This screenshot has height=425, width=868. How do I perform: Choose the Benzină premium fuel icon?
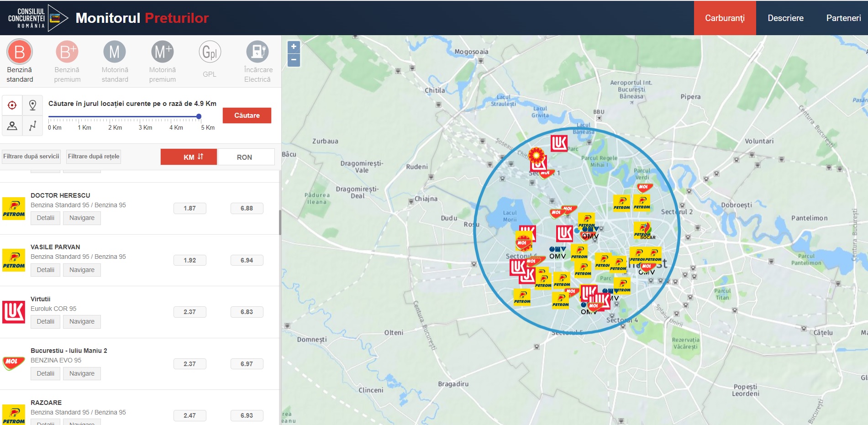click(x=67, y=52)
